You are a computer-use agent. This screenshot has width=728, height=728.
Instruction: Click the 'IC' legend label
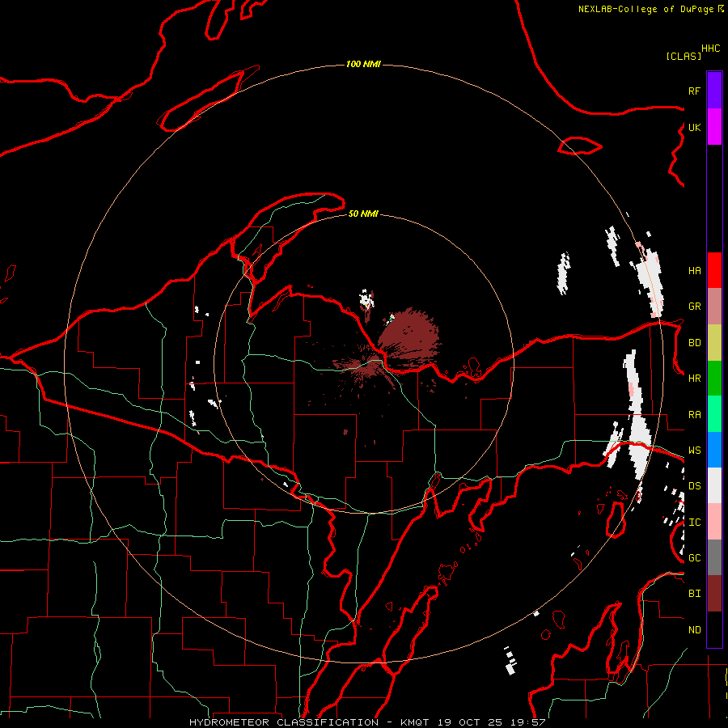coord(694,523)
